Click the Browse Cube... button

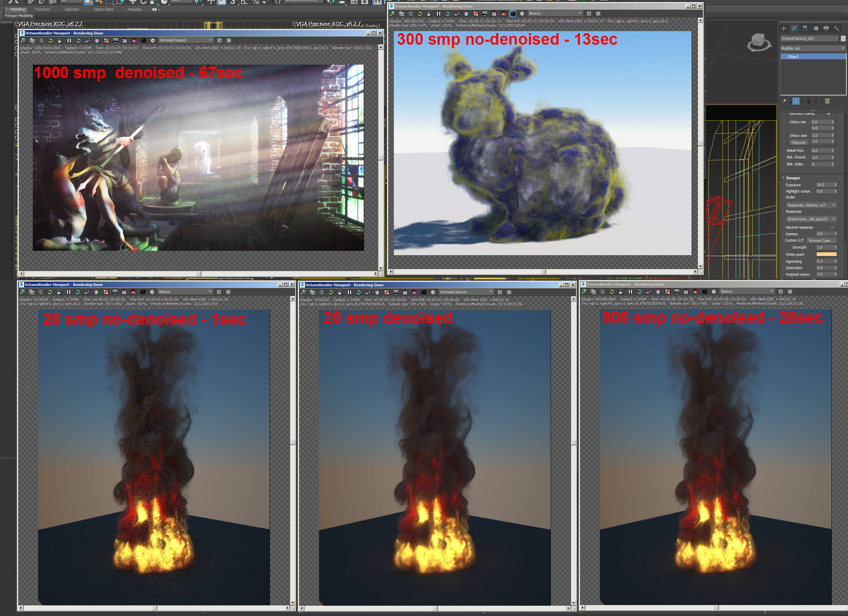[x=821, y=241]
